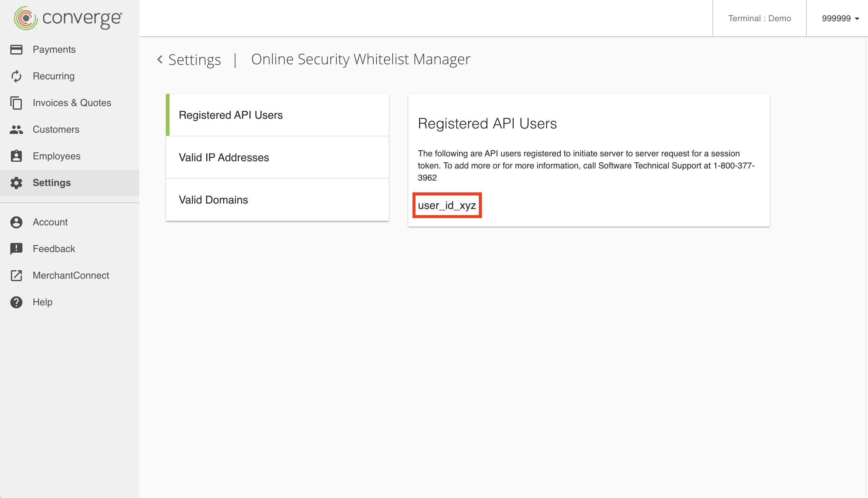Click the Terminal : Demo selector

pos(759,18)
